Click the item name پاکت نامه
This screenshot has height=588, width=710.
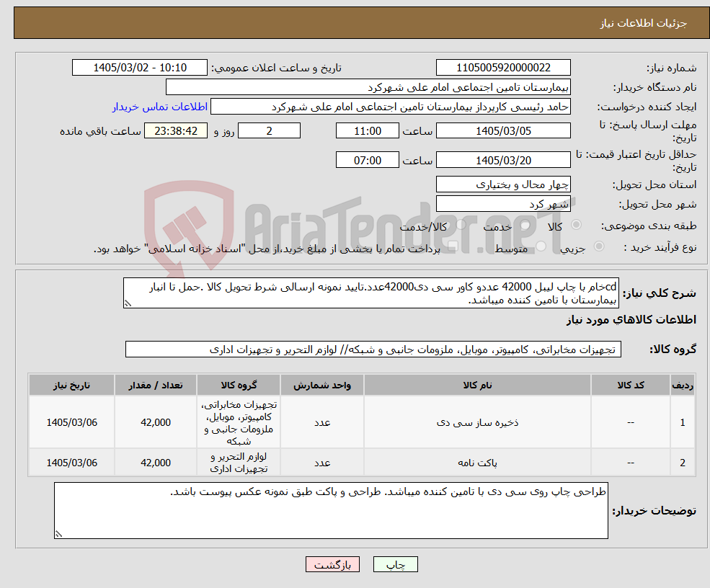tap(477, 463)
